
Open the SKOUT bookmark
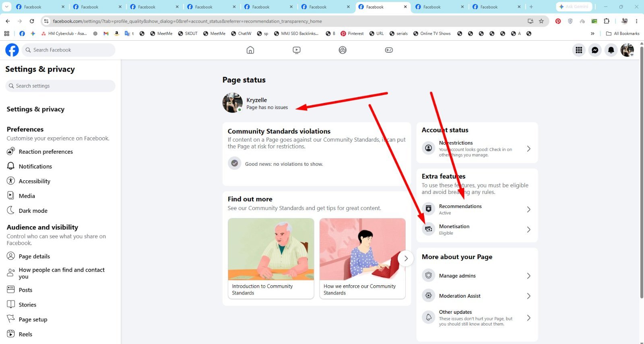(188, 33)
